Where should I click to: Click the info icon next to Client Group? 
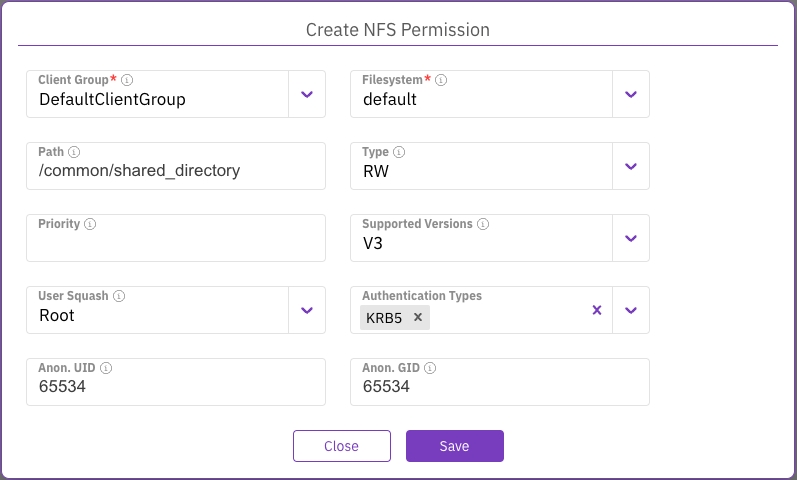[x=127, y=80]
